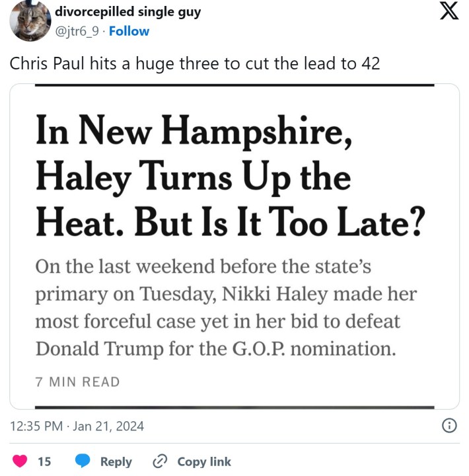This screenshot has width=469, height=476.
Task: Follow the user via the Follow link
Action: pos(129,31)
